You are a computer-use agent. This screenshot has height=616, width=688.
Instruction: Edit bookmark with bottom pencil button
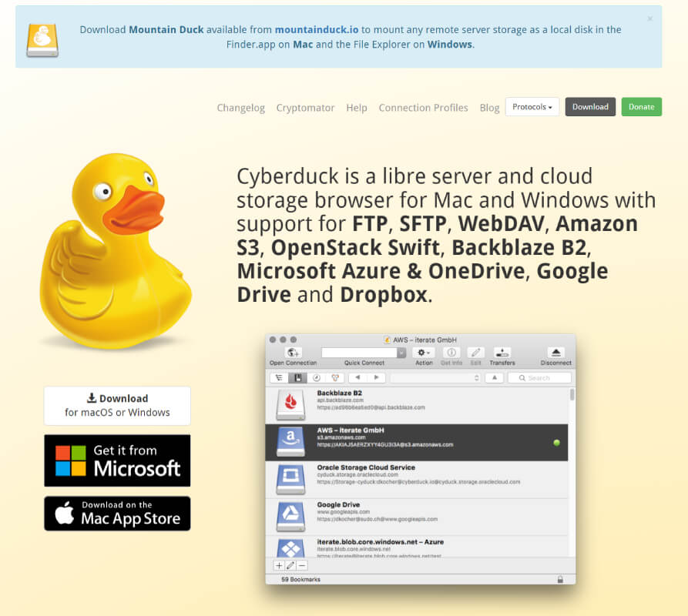pos(290,566)
